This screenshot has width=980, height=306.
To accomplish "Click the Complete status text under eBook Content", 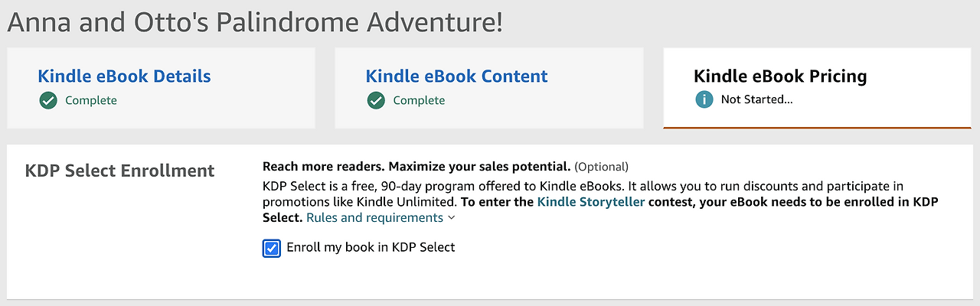I will tap(419, 100).
